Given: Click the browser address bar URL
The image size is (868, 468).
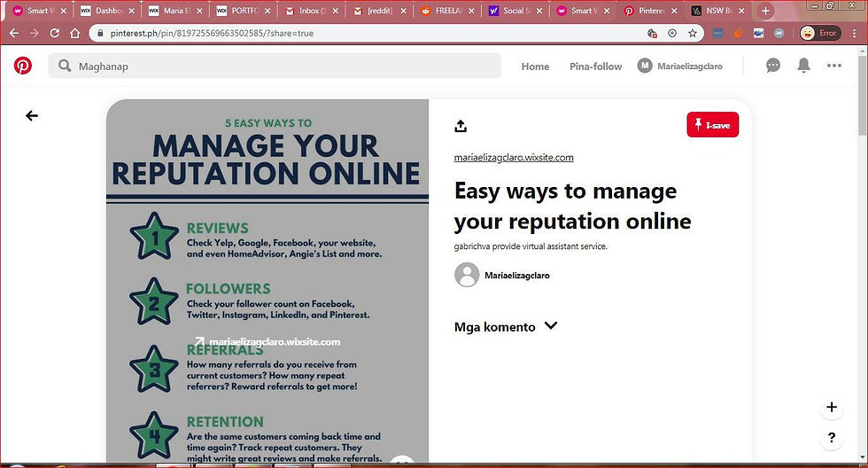Looking at the screenshot, I should tap(212, 33).
